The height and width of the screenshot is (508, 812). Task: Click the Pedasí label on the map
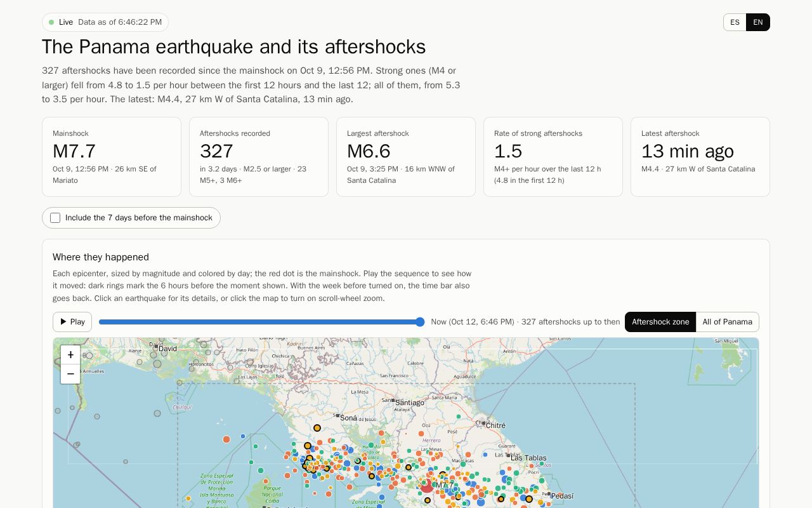(562, 496)
